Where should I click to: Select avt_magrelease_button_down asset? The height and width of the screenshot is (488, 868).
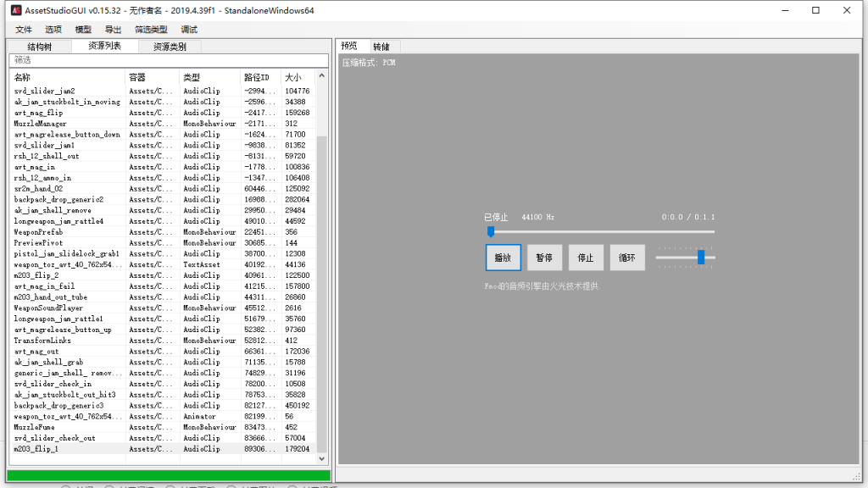tap(163, 135)
